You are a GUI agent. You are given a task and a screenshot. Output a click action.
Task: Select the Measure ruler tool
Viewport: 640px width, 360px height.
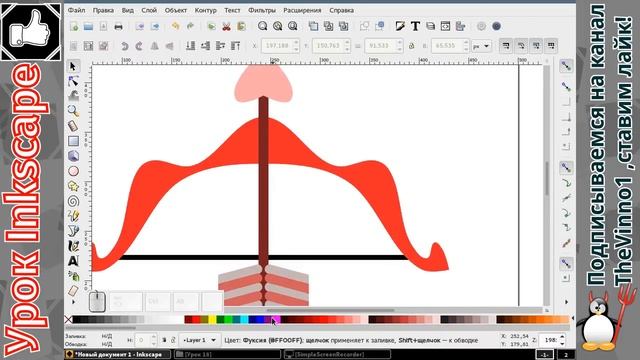(73, 126)
